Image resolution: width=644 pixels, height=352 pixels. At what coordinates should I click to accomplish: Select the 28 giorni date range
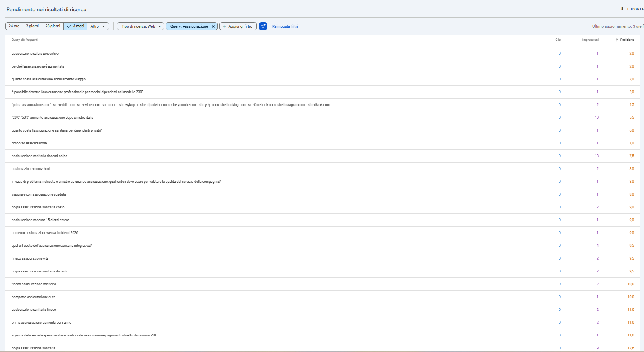(x=53, y=26)
